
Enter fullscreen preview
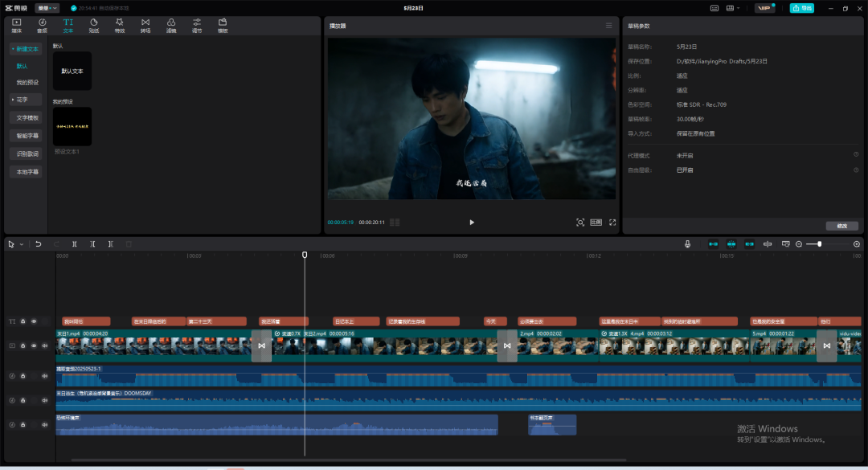(x=612, y=223)
